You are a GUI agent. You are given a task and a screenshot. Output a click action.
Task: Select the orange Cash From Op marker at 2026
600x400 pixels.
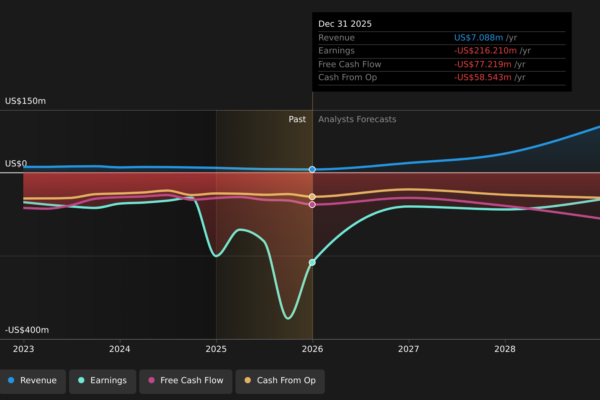[x=312, y=197]
